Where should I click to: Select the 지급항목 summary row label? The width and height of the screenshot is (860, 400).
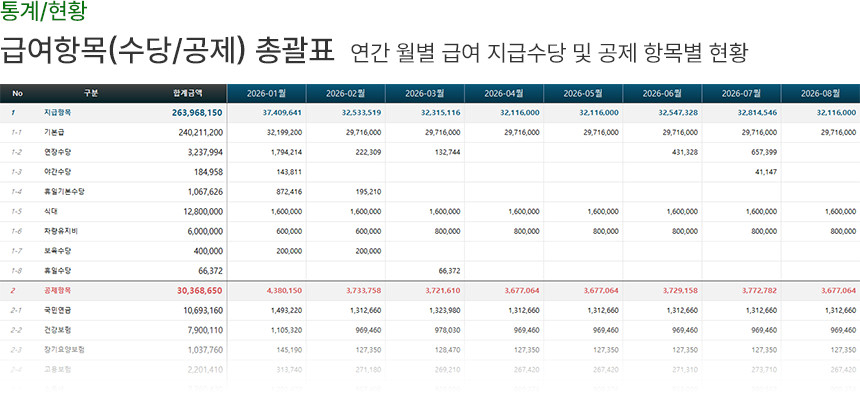(x=58, y=113)
